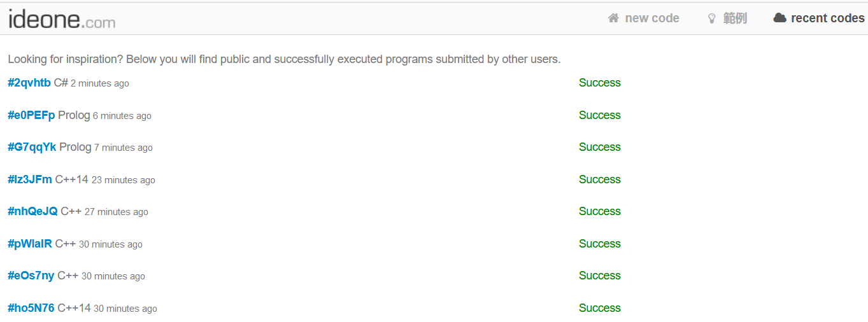Open the 範例 samples menu item
868x322 pixels.
[x=735, y=18]
